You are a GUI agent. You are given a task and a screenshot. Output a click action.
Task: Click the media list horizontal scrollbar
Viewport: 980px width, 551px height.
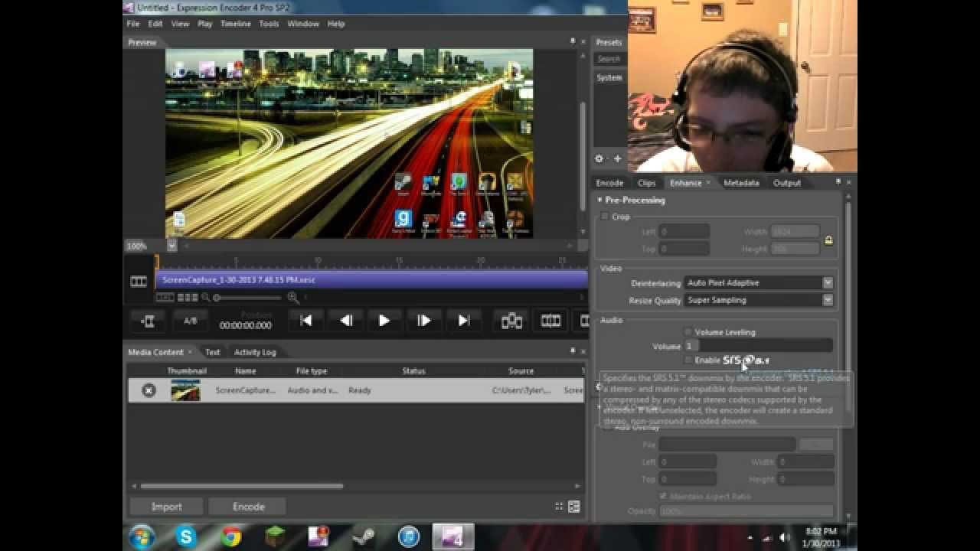tap(242, 486)
